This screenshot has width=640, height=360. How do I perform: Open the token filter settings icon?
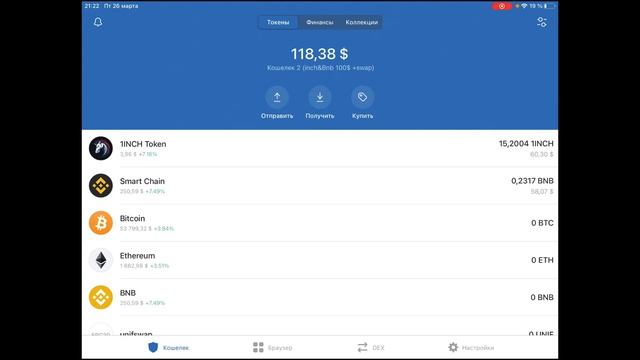coord(542,22)
